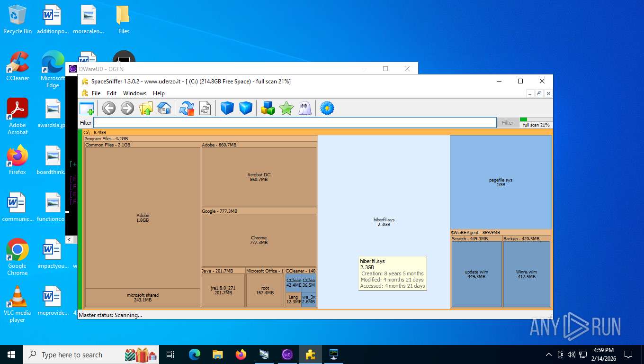This screenshot has height=364, width=644.
Task: Open File Explorer from the taskbar
Action: click(217, 355)
